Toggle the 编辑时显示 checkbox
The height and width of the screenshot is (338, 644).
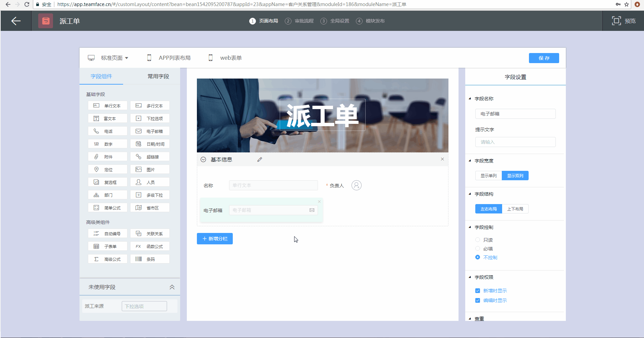pos(478,300)
